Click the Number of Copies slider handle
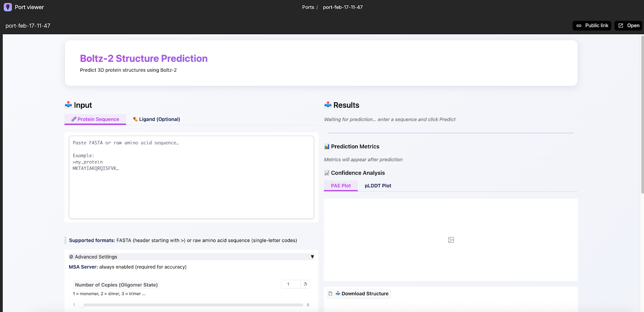644x312 pixels. pyautogui.click(x=81, y=305)
